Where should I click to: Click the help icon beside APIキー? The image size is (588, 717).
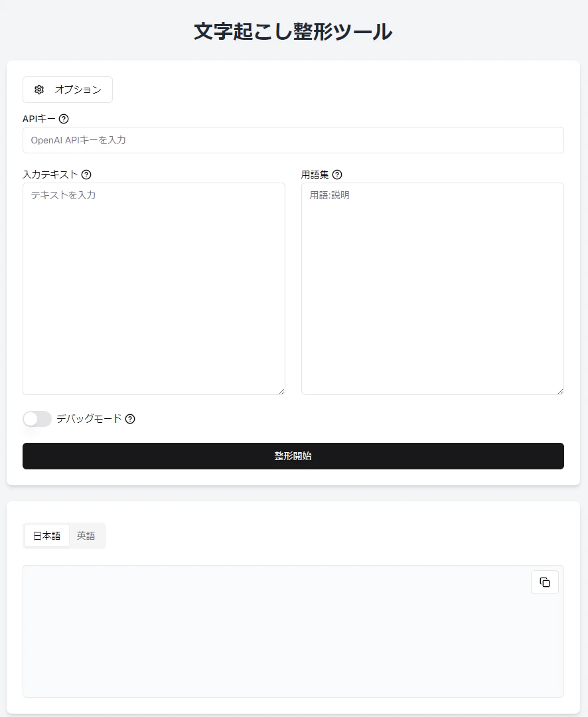(x=64, y=119)
